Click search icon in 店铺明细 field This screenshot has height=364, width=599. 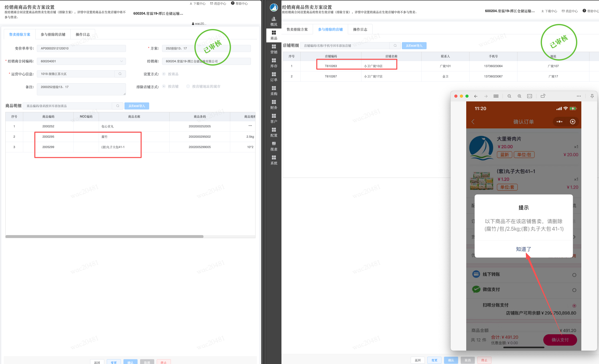[x=395, y=46]
